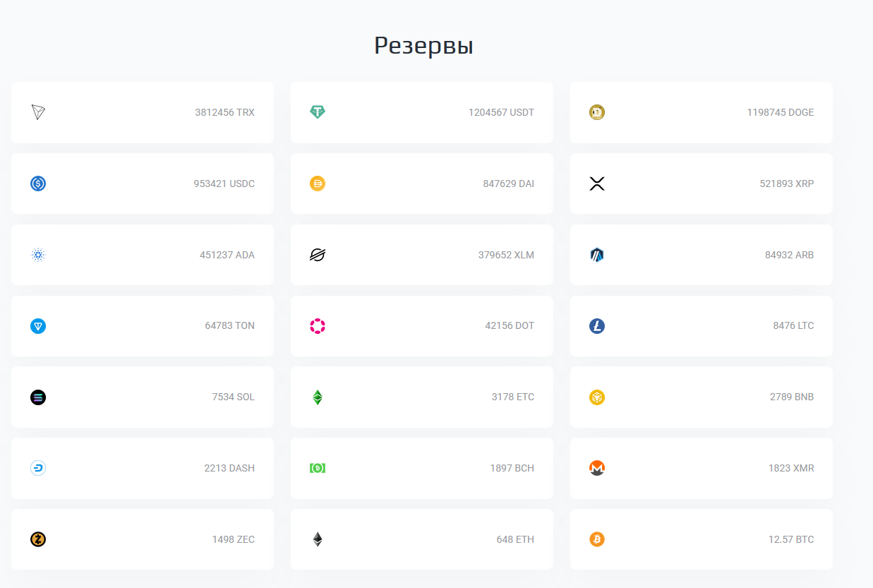Click the XRP logo icon
The width and height of the screenshot is (873, 588).
[597, 184]
